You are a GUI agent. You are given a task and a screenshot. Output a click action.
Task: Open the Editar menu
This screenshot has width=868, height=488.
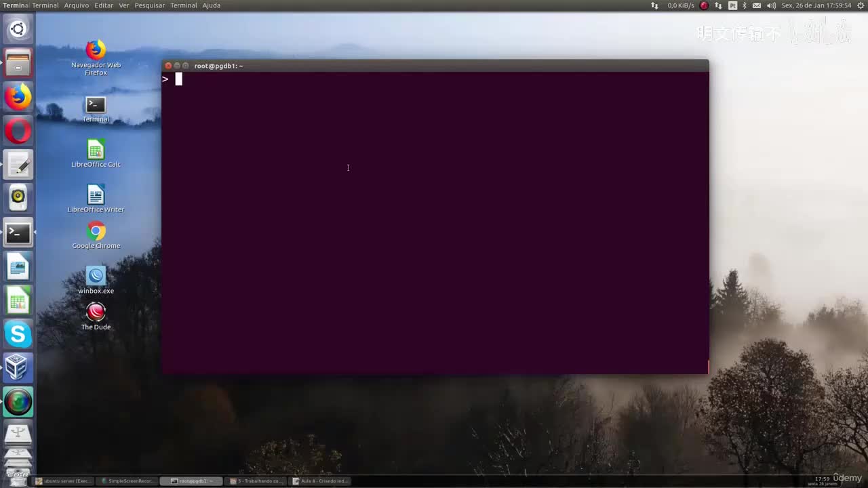click(x=104, y=5)
